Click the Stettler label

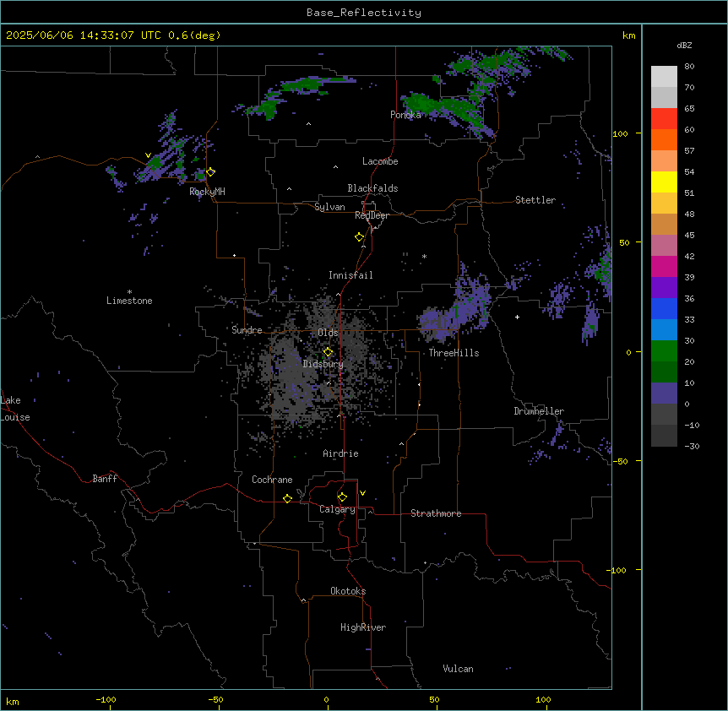535,200
